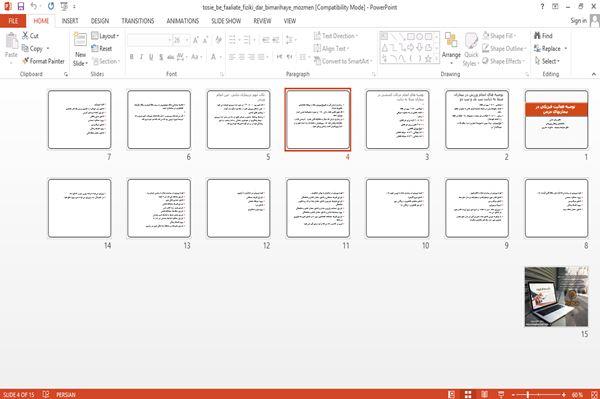Expand the Text Direction dropdown
Image resolution: width=600 pixels, height=399 pixels.
[x=336, y=36]
